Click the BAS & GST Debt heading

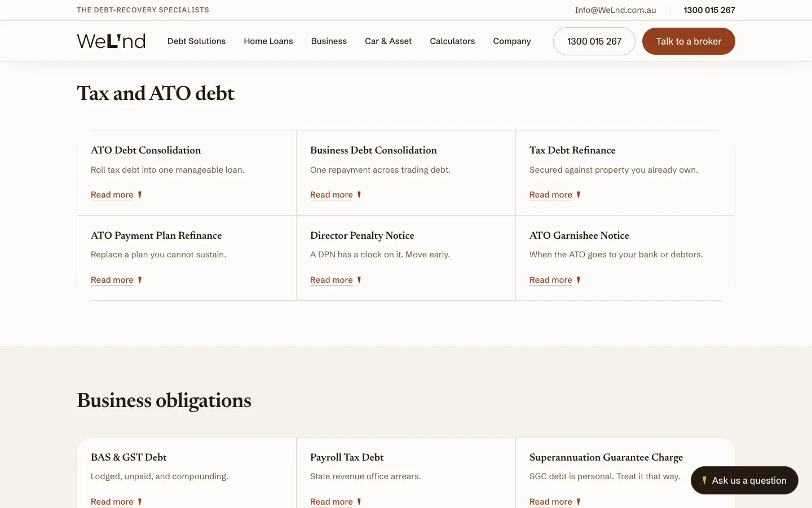tap(129, 457)
